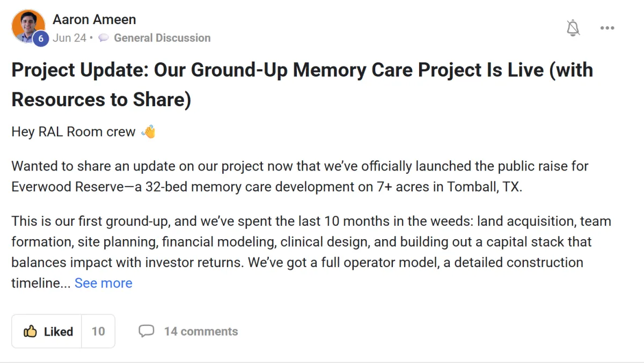Click the waving hand emoji
This screenshot has height=363, width=644.
pos(148,132)
